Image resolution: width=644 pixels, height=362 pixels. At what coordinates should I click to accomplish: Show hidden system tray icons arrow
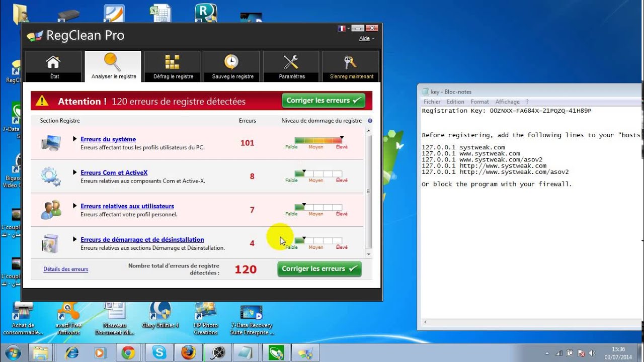click(547, 353)
